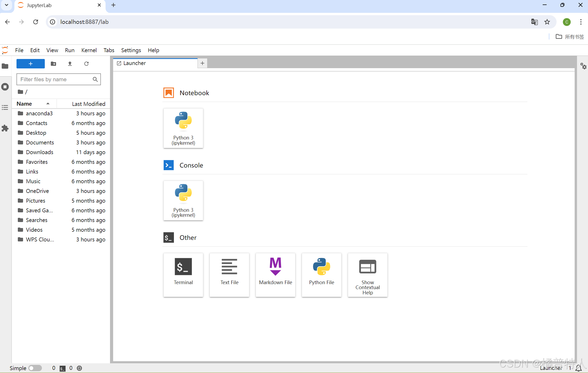
Task: Go back in browser history
Action: (7, 22)
